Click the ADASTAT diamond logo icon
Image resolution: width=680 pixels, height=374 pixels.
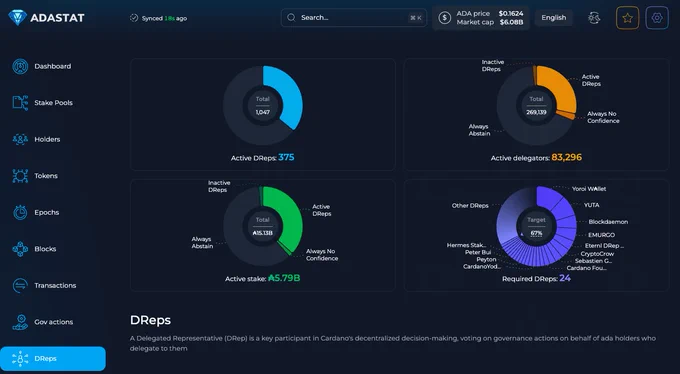pyautogui.click(x=17, y=17)
